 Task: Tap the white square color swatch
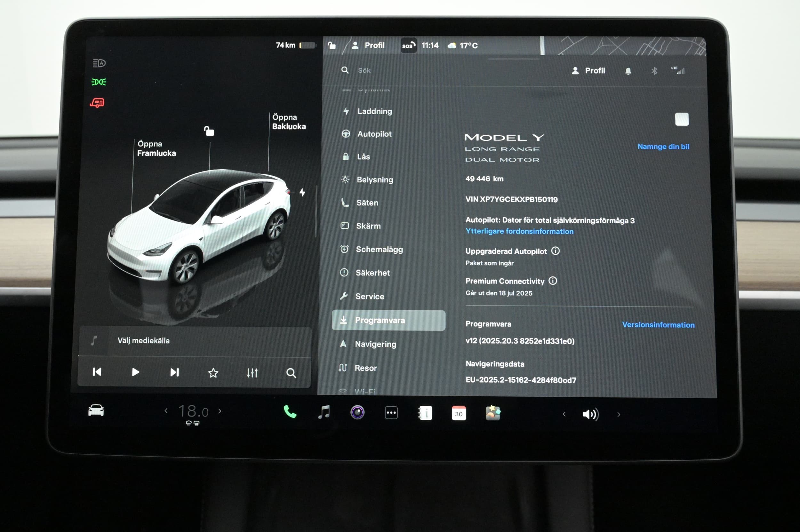tap(682, 119)
